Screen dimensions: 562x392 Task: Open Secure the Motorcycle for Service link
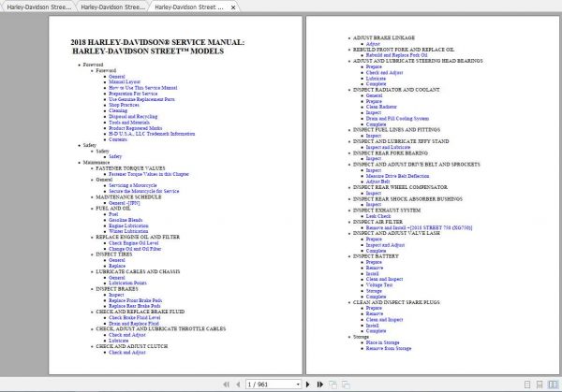[143, 191]
